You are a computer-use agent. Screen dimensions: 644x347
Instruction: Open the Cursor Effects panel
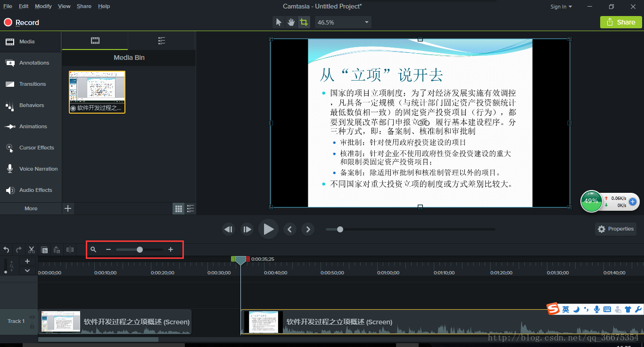coord(31,148)
